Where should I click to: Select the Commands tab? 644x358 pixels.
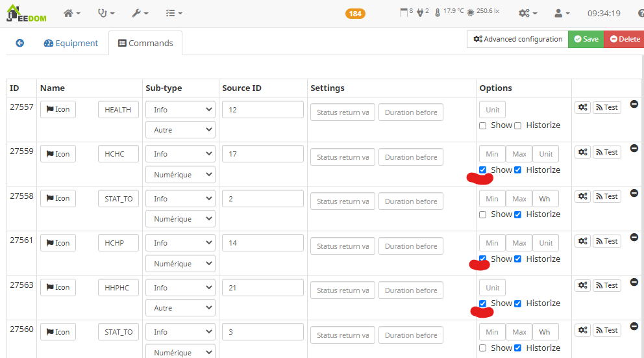[x=145, y=43]
